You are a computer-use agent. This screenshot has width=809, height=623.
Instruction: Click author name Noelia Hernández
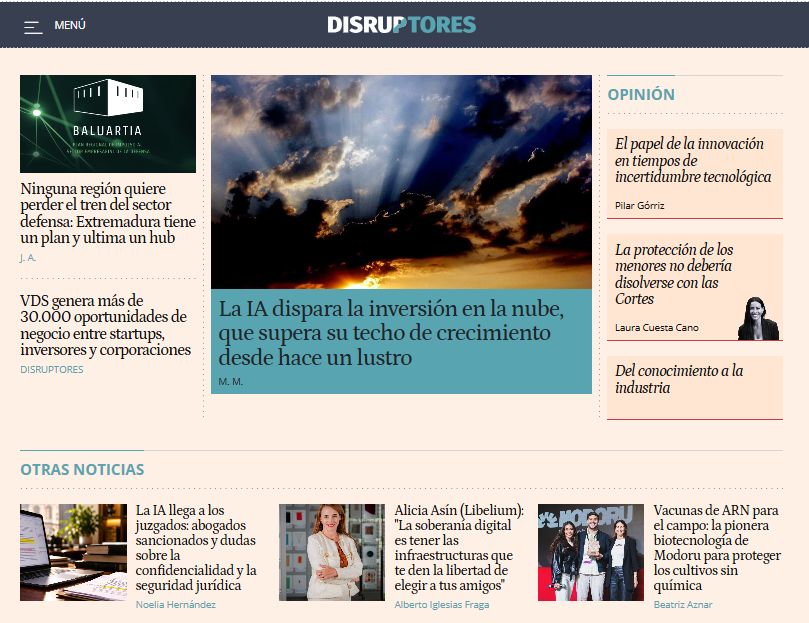(x=175, y=604)
